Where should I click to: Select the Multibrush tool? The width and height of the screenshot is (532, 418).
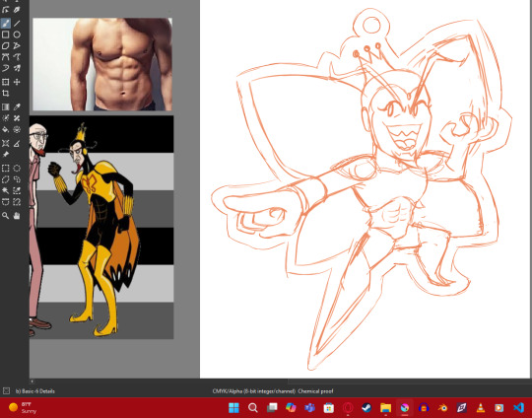coord(17,68)
